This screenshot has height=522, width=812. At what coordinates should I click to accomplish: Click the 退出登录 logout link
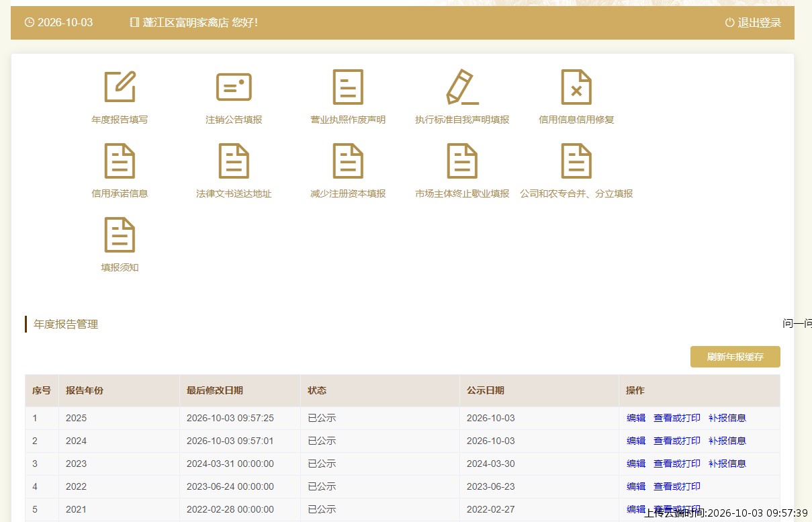(x=753, y=23)
